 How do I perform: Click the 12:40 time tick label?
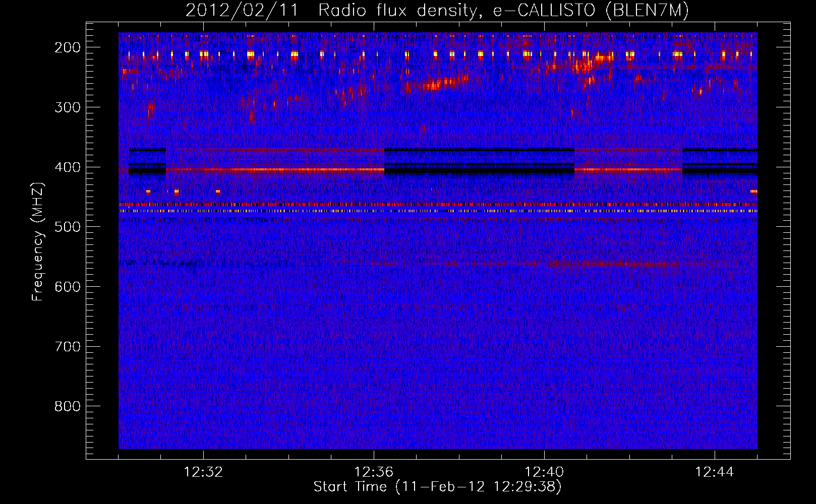544,472
